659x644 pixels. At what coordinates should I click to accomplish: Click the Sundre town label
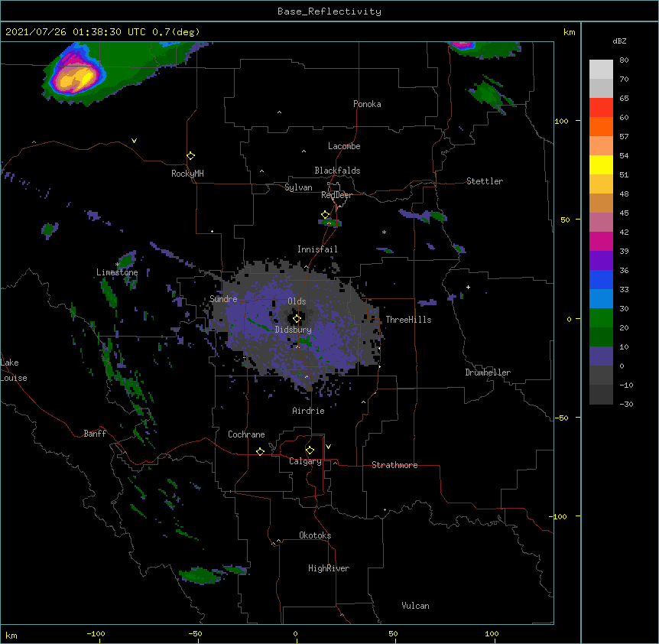[x=223, y=299]
